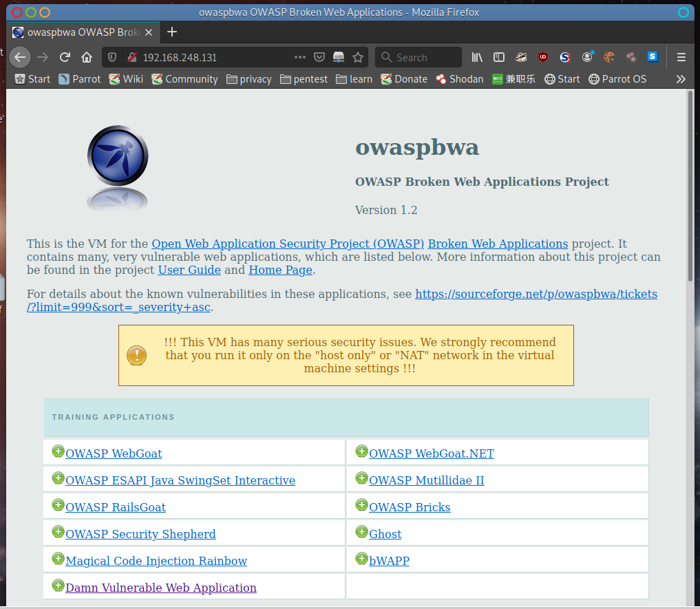This screenshot has width=700, height=609.
Task: Open the Wiki bookmark
Action: click(x=127, y=79)
